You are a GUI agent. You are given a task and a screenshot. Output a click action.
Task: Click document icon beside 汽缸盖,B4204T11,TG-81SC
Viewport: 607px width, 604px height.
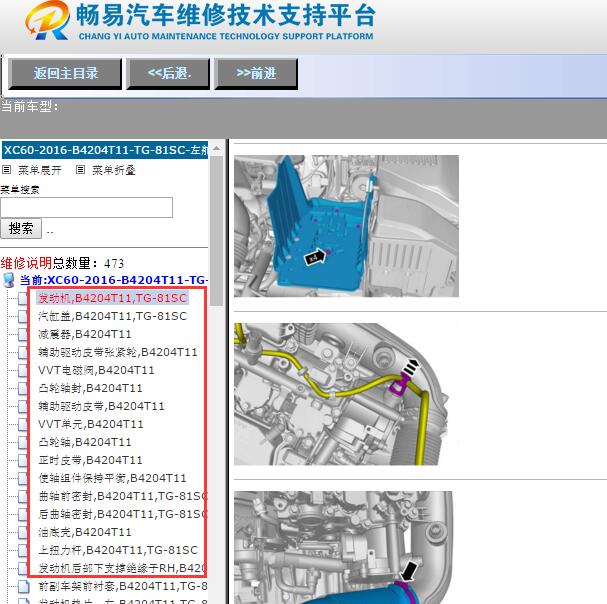click(23, 316)
